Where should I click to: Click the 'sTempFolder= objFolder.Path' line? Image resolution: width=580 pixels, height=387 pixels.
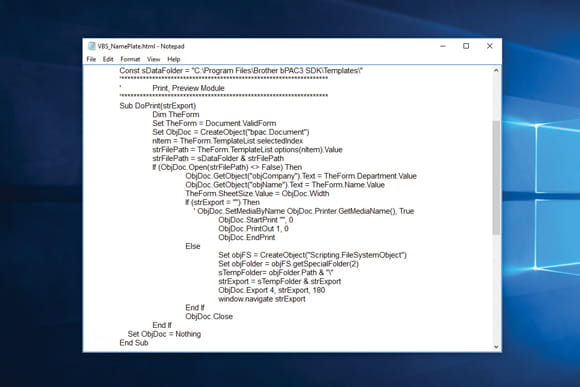point(276,273)
